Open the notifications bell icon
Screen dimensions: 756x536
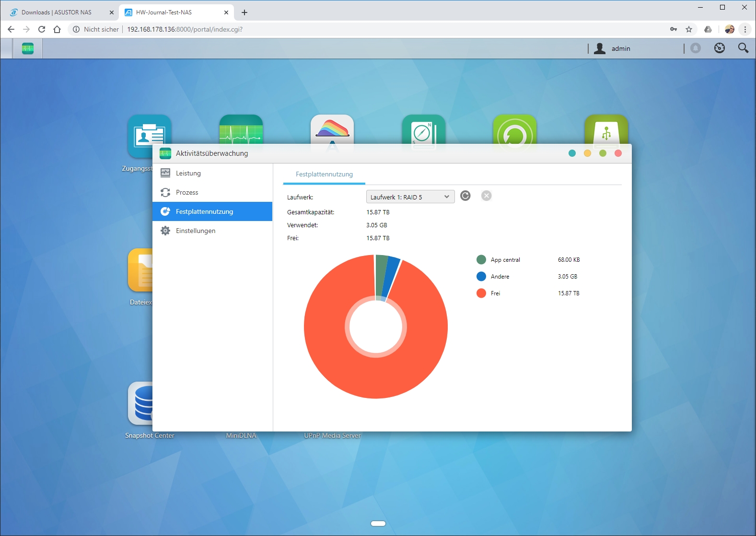point(696,48)
